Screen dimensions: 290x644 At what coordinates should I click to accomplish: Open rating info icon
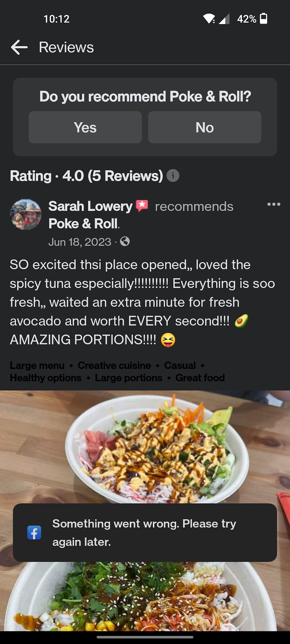(173, 176)
